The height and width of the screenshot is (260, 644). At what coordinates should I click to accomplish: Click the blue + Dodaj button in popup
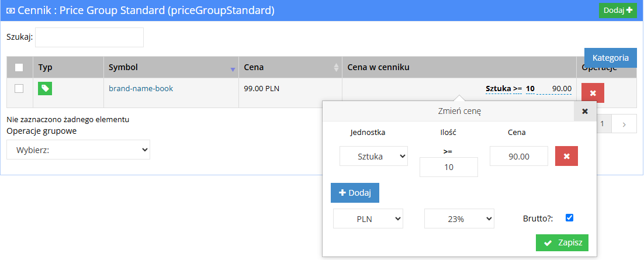(x=355, y=193)
